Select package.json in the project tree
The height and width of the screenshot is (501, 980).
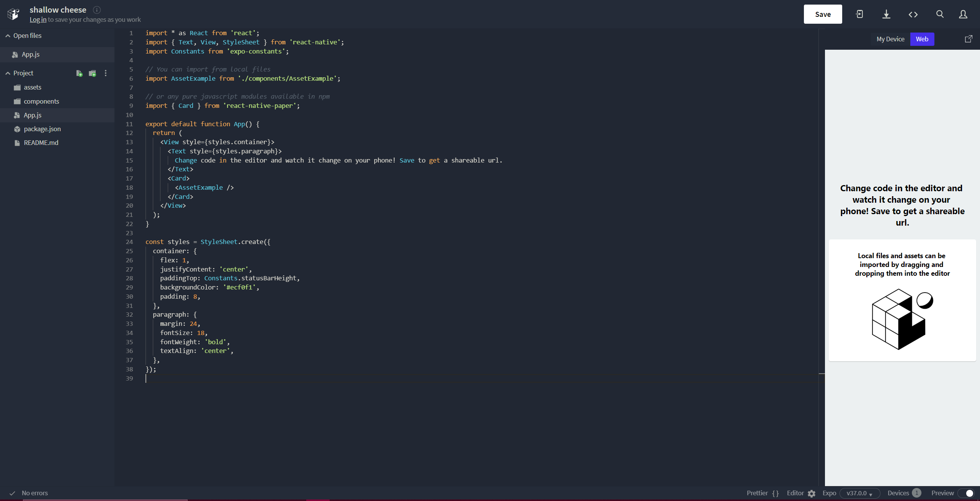point(42,129)
